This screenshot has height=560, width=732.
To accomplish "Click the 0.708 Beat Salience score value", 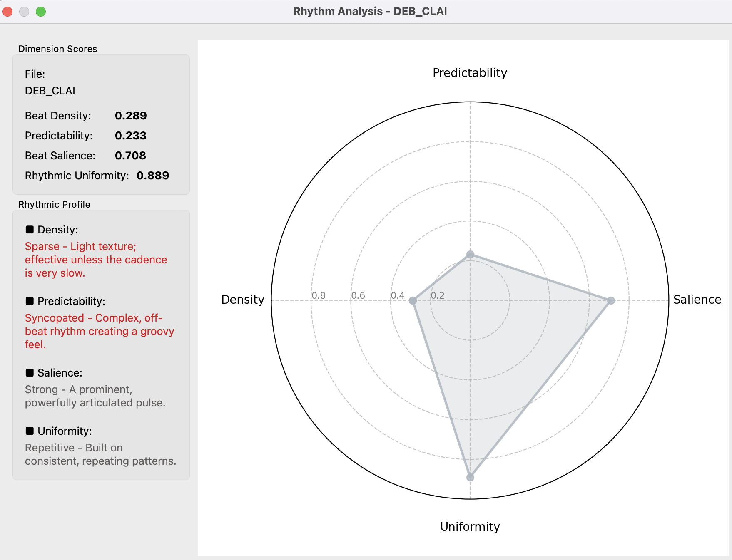I will tap(130, 156).
